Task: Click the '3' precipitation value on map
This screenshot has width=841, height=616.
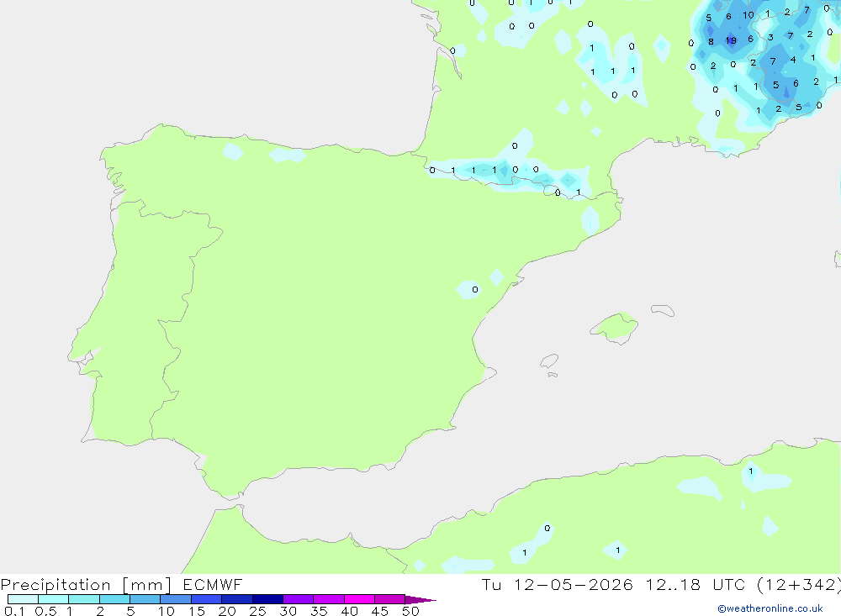Action: click(x=770, y=38)
